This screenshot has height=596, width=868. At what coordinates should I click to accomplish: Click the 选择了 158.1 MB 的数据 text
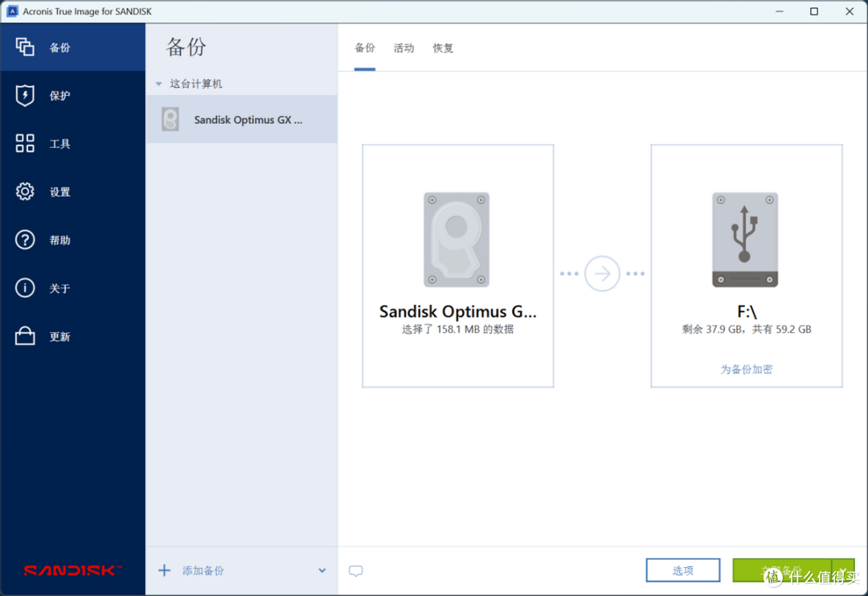pyautogui.click(x=458, y=330)
